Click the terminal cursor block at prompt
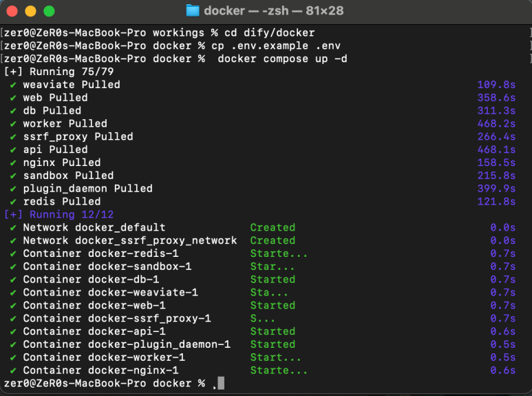Screen dimensions: 532x396 pos(221,383)
